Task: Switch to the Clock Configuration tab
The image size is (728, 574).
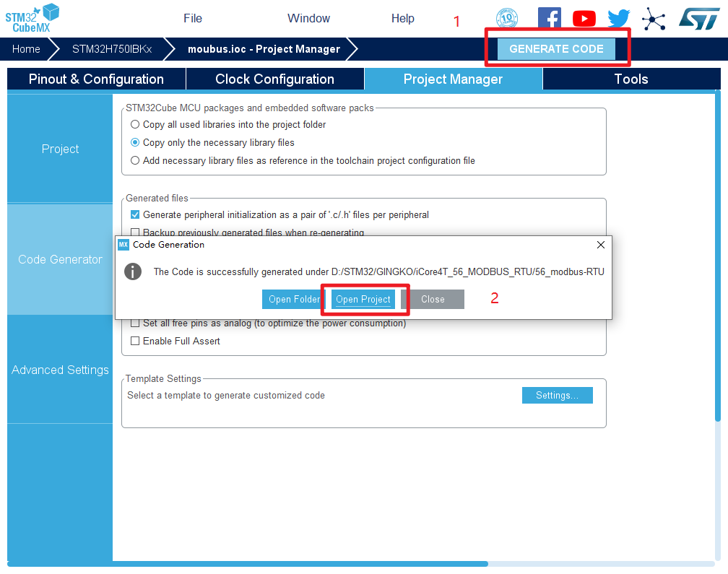Action: [274, 79]
